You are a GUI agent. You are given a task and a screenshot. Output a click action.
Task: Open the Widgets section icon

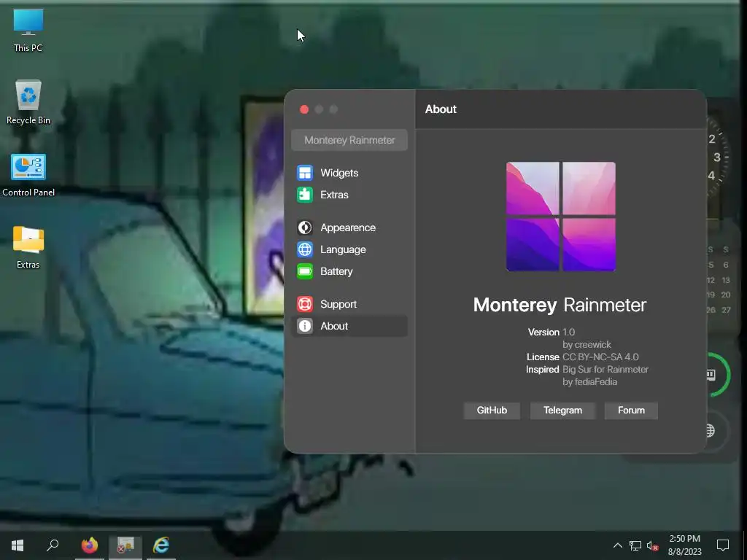click(x=305, y=173)
